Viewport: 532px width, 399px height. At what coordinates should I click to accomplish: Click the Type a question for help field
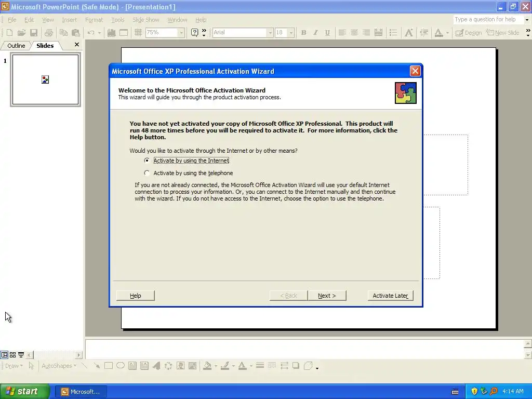click(x=488, y=20)
